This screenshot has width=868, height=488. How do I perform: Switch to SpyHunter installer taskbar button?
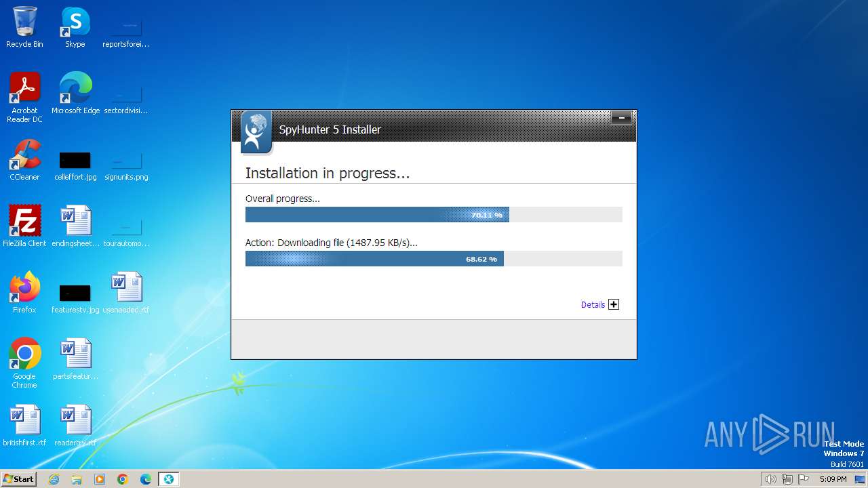169,479
